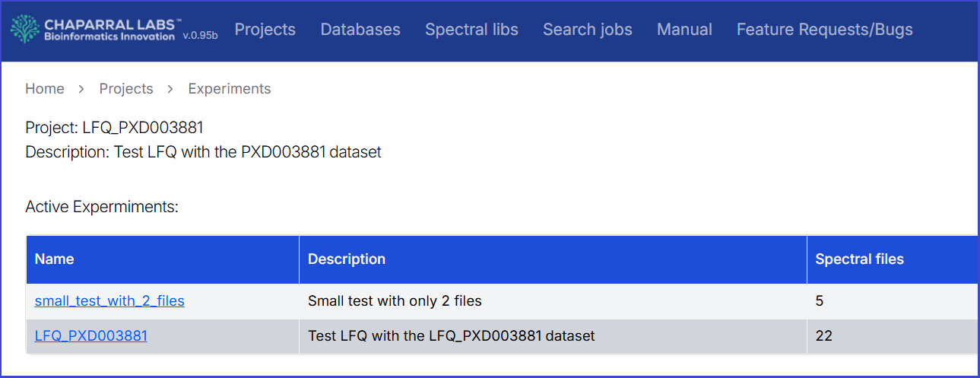
Task: Select the "Test LFQ with the LFQ_PXD003881 dataset" cell
Action: (452, 335)
